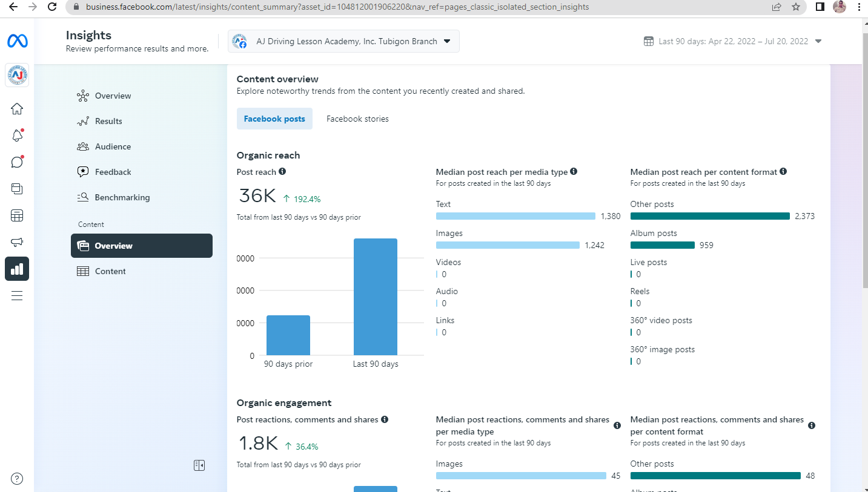Open the Overview item under Insights
The height and width of the screenshot is (492, 868).
click(142, 96)
